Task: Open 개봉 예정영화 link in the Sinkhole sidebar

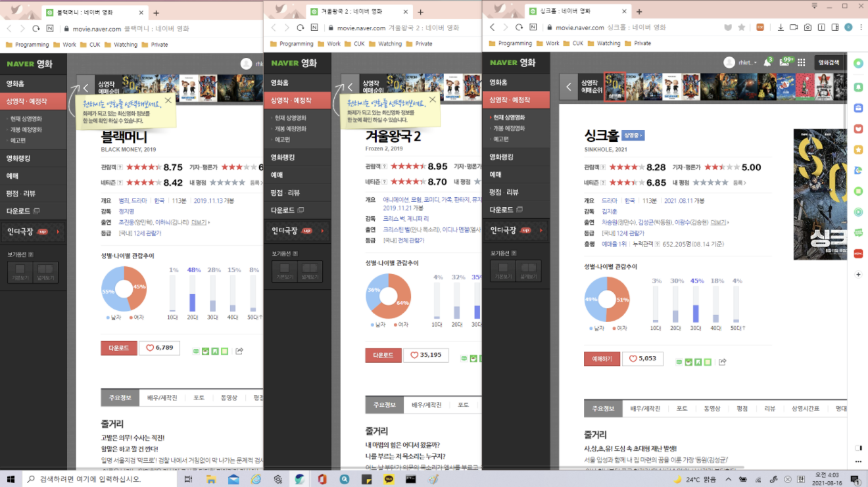Action: pyautogui.click(x=509, y=128)
